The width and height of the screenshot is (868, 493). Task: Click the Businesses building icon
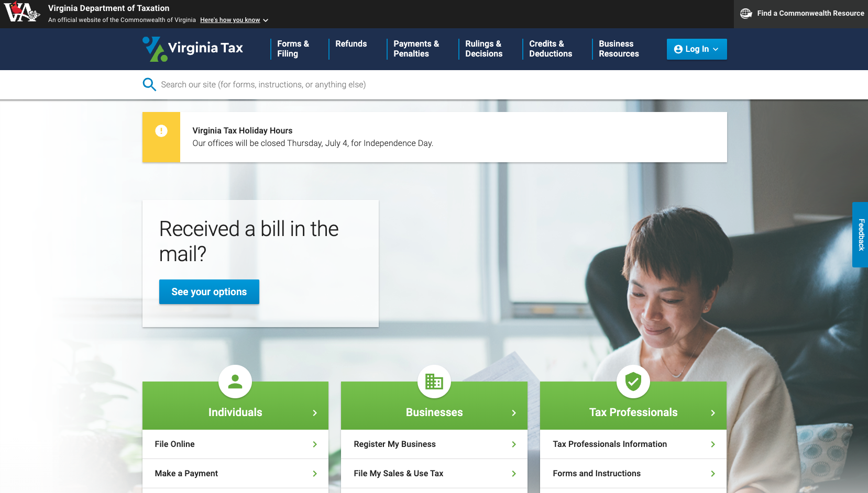pyautogui.click(x=434, y=382)
